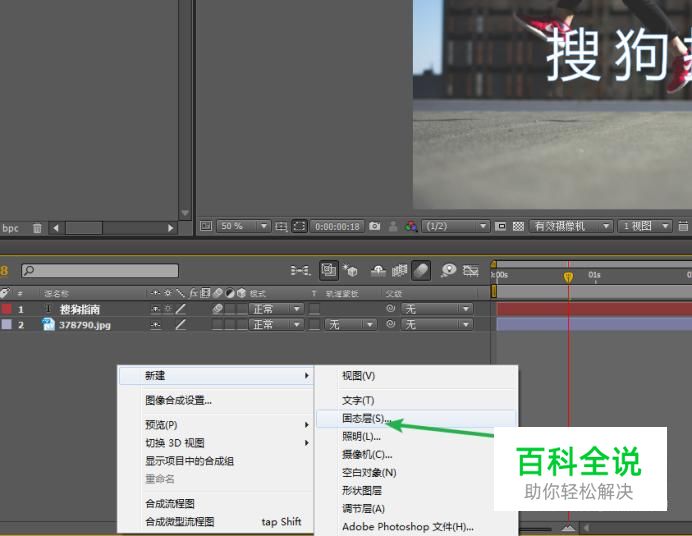Toggle the Live Update icon in timeline
This screenshot has width=692, height=536.
pos(329,270)
